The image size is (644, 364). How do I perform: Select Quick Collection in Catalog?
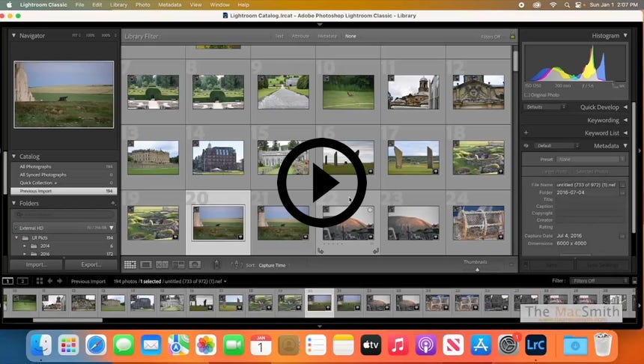64,183
